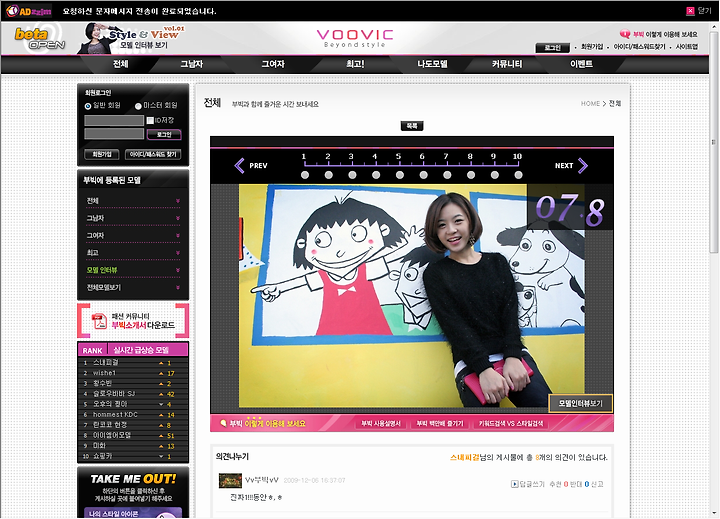The height and width of the screenshot is (519, 720).
Task: Click the 답글쓰기 reply arrow icon
Action: [515, 484]
